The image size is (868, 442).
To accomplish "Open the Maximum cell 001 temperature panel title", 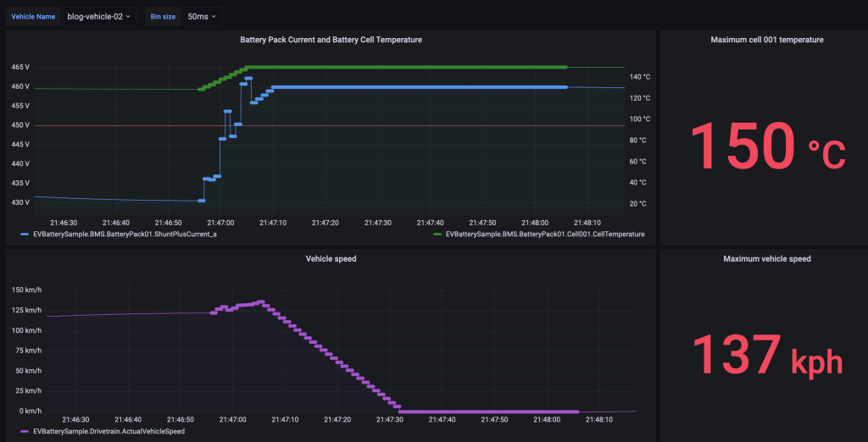I will click(766, 40).
